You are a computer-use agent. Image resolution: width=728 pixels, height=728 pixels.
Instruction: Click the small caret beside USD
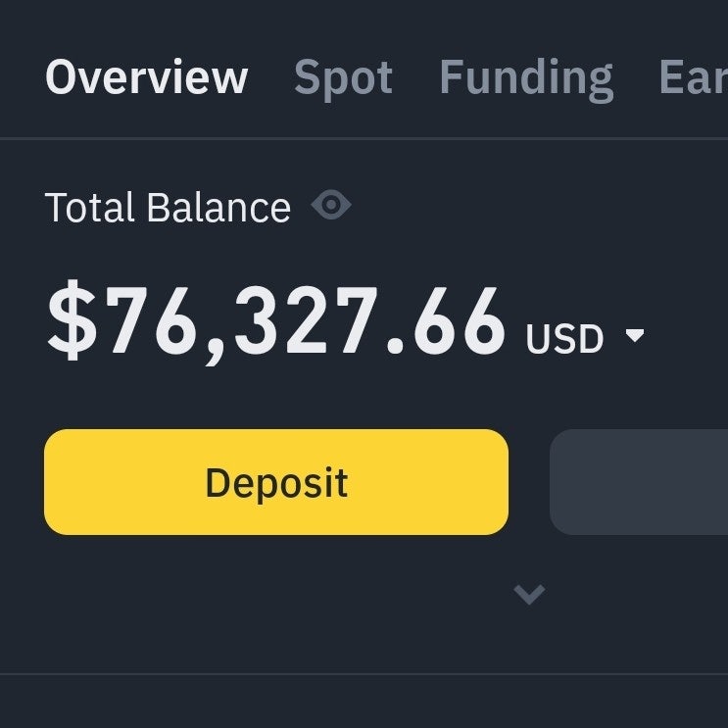click(x=635, y=336)
